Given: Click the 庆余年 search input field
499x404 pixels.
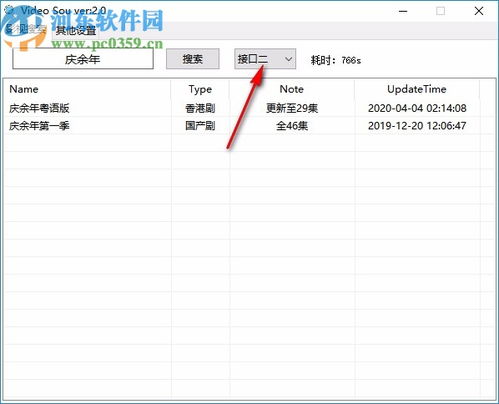Looking at the screenshot, I should (83, 59).
